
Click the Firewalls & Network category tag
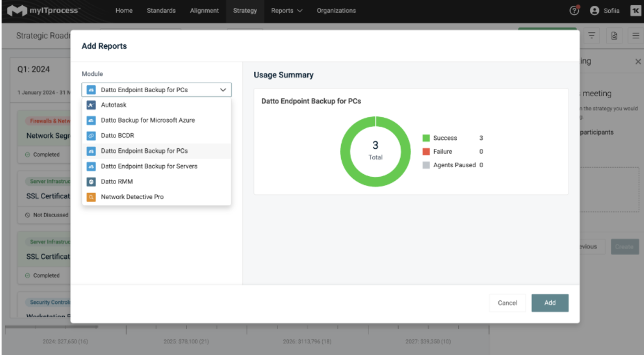[x=48, y=120]
